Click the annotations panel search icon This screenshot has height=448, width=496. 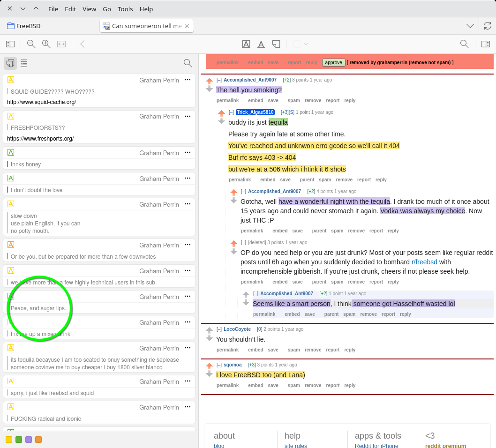tap(188, 63)
